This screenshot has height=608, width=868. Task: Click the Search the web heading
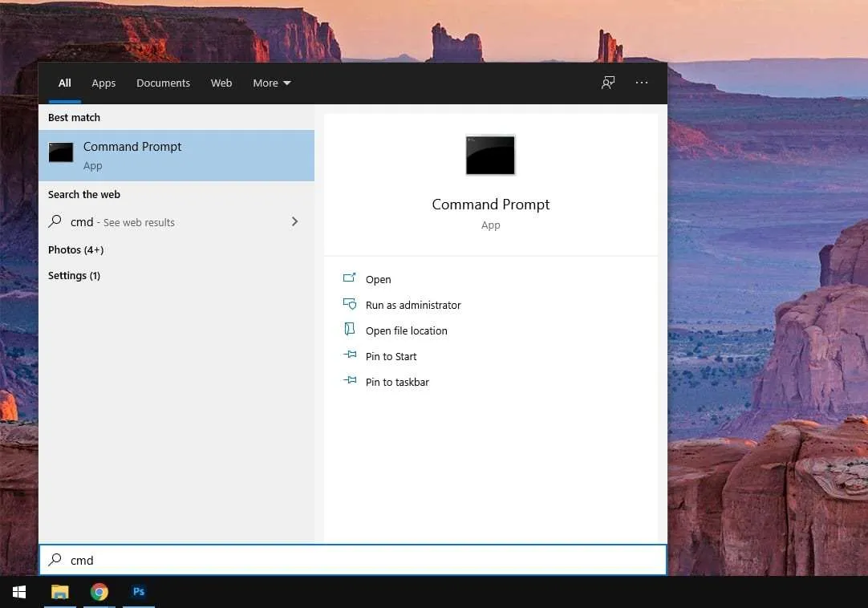tap(84, 194)
